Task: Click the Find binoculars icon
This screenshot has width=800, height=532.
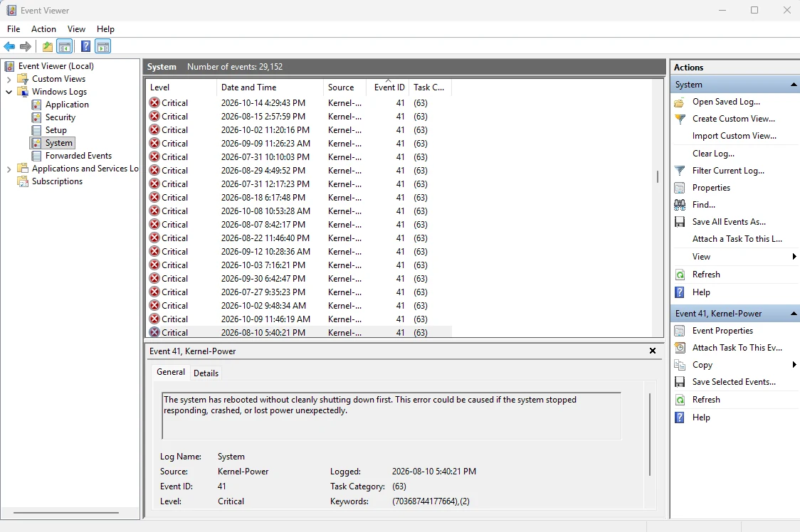Action: [680, 205]
